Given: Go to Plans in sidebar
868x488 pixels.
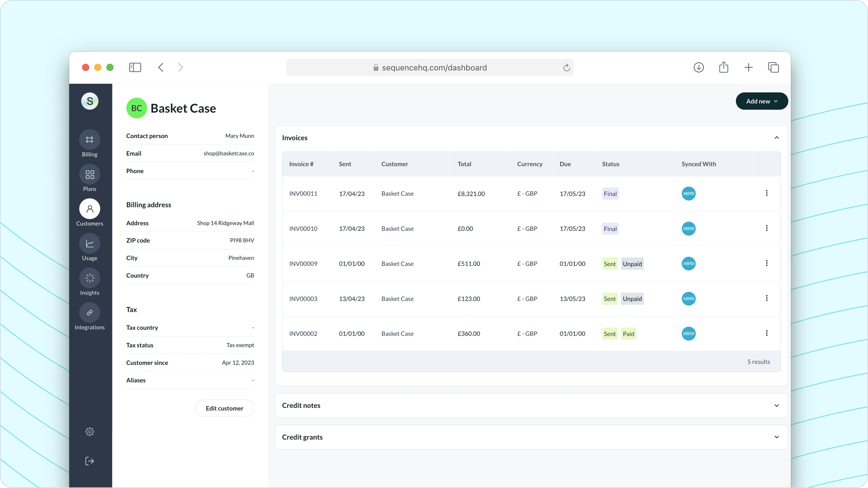Looking at the screenshot, I should tap(90, 174).
